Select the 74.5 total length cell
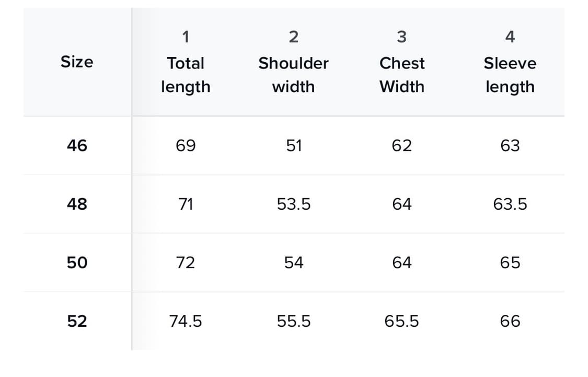 click(186, 321)
